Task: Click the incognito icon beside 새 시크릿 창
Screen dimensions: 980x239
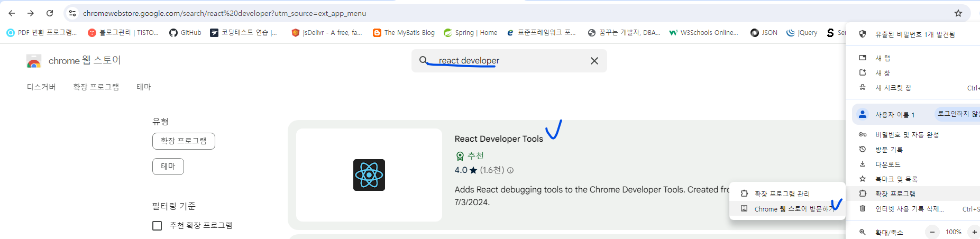Action: pos(862,87)
